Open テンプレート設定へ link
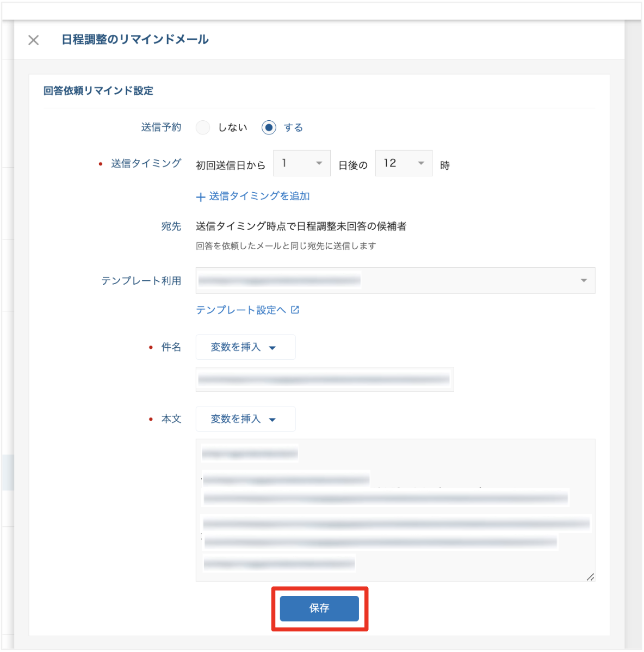 [242, 310]
